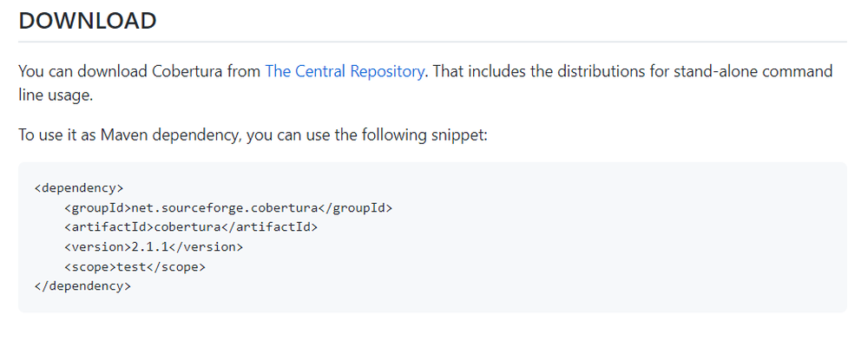Click net.sourceforge.cobertura text in snippet

[x=225, y=208]
